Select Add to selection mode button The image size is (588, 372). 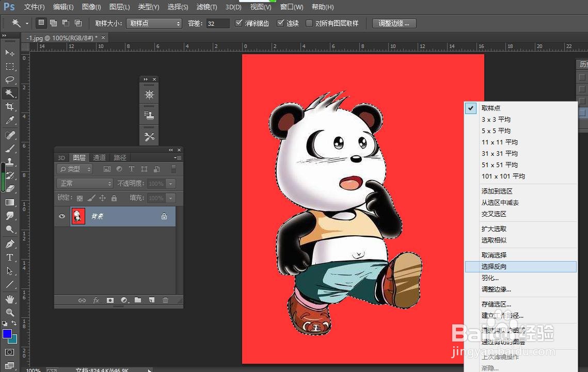[54, 23]
